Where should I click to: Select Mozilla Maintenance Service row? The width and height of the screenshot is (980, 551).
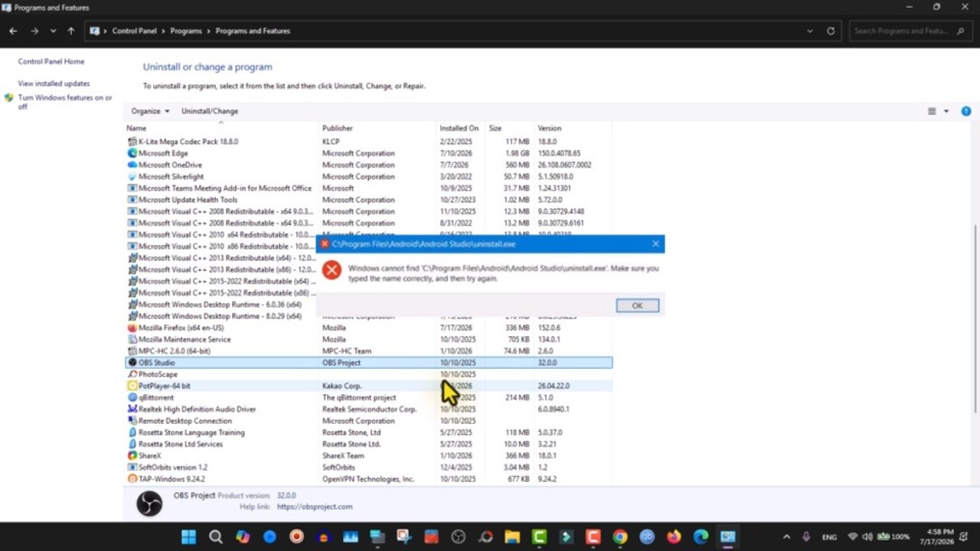pos(368,339)
